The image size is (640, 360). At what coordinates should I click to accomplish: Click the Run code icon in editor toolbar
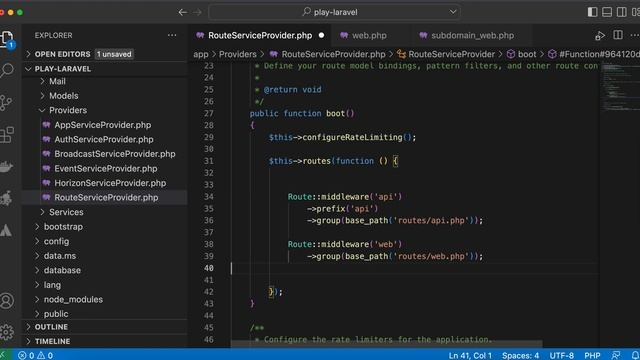pos(600,36)
